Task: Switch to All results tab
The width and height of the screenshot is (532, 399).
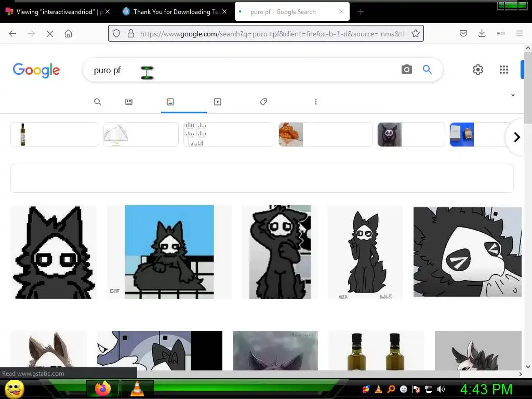Action: click(98, 102)
